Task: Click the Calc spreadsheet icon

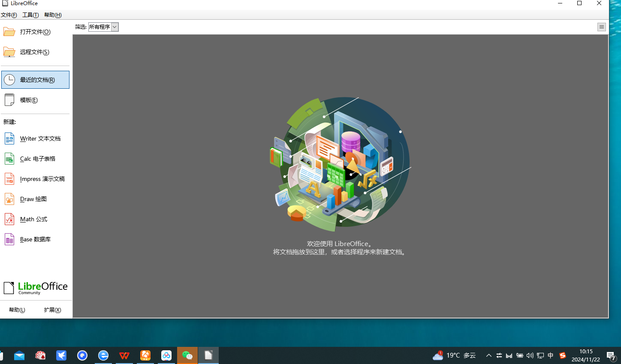Action: click(9, 159)
